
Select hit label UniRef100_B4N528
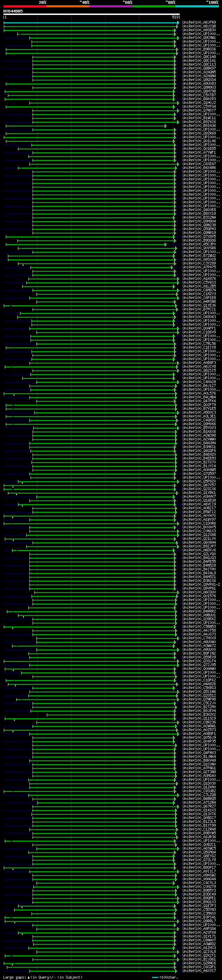(x=199, y=565)
